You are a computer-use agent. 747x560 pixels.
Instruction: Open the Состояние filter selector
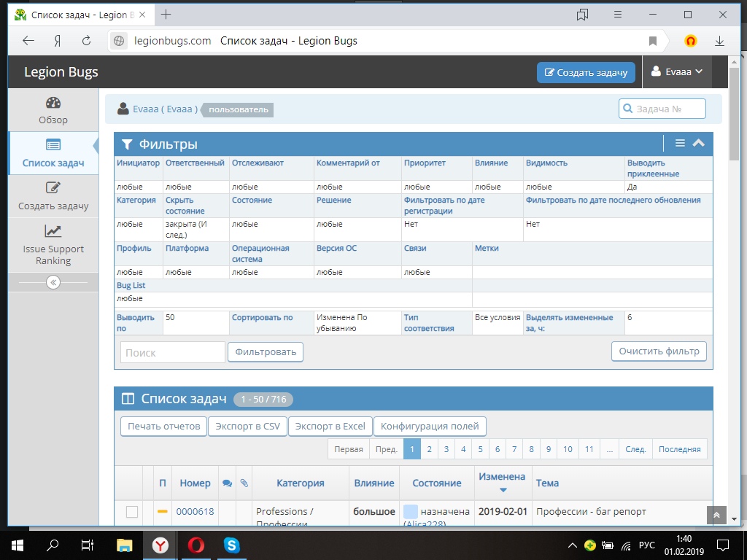252,200
